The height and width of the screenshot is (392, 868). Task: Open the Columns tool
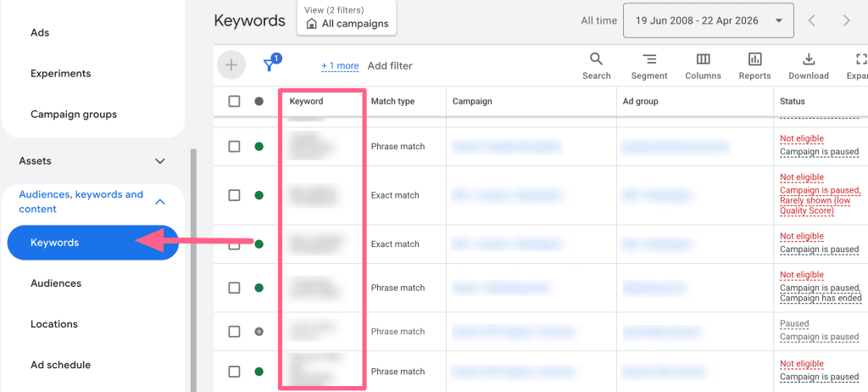(x=703, y=66)
